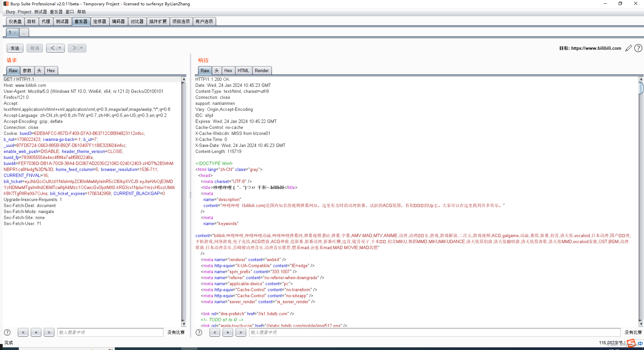The width and height of the screenshot is (644, 350).
Task: Go back to the previous request in history
Action: coord(52,48)
